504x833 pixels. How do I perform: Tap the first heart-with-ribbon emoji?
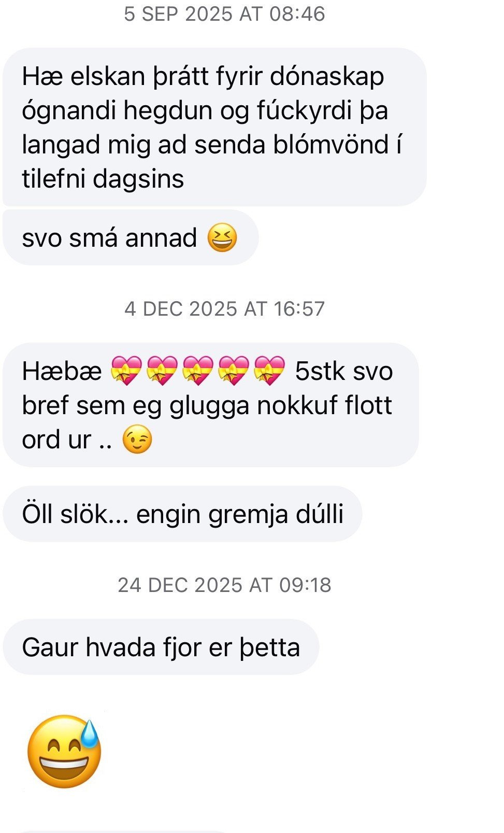click(x=126, y=371)
